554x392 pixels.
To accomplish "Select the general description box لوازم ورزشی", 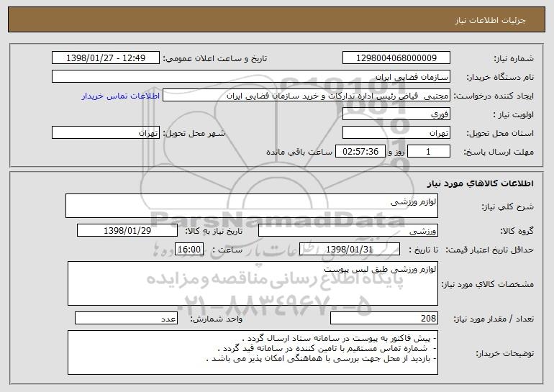I will tap(252, 206).
